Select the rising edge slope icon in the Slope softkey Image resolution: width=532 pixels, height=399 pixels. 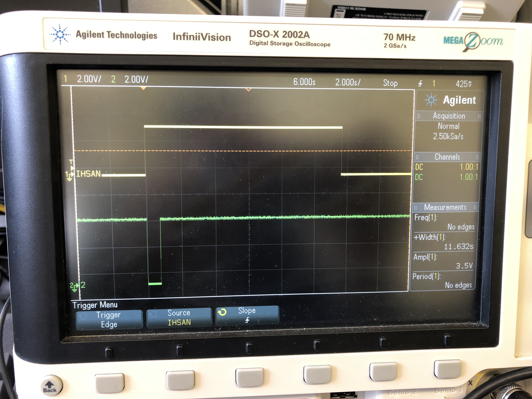(x=247, y=320)
